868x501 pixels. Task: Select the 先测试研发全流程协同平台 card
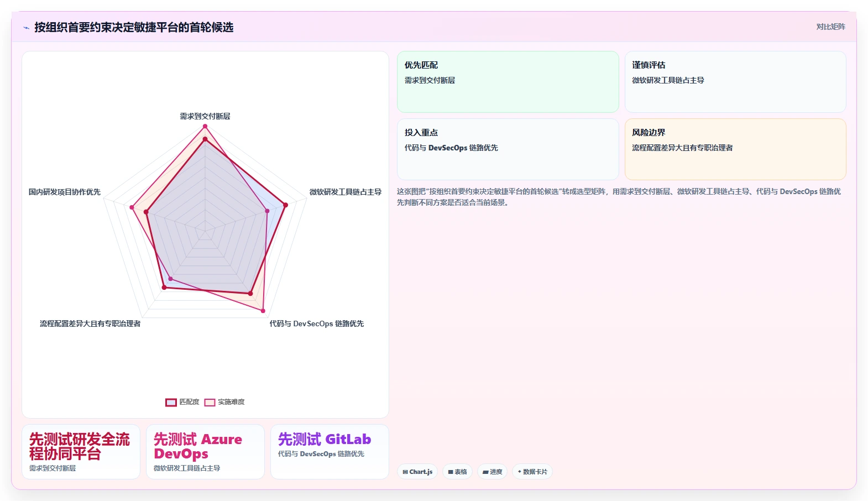tap(81, 452)
